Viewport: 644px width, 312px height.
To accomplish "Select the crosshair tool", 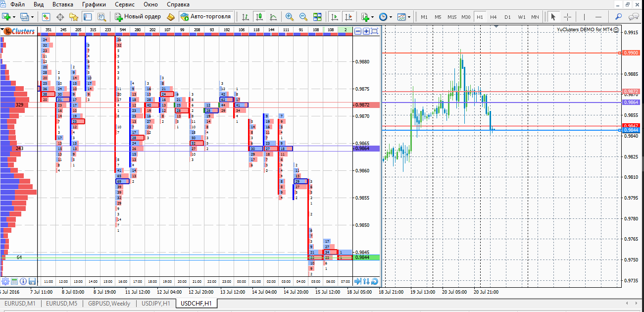I will (567, 16).
